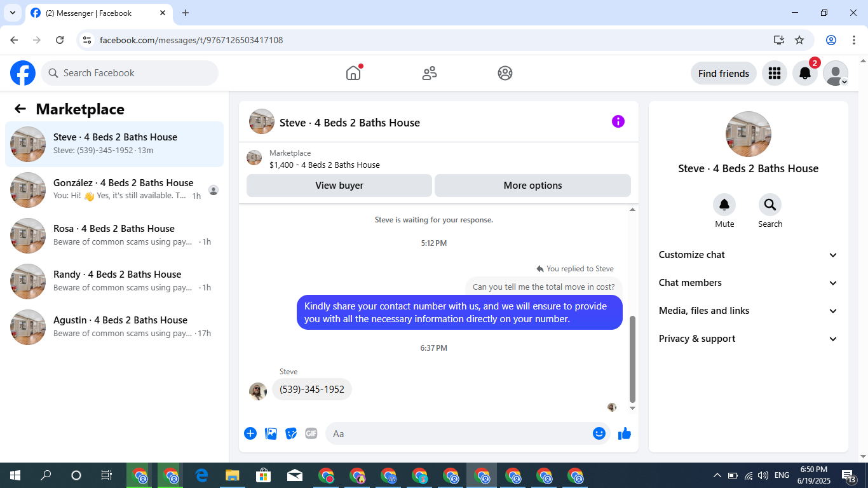
Task: Select the Messenger | Facebook browser tab
Action: tap(98, 13)
